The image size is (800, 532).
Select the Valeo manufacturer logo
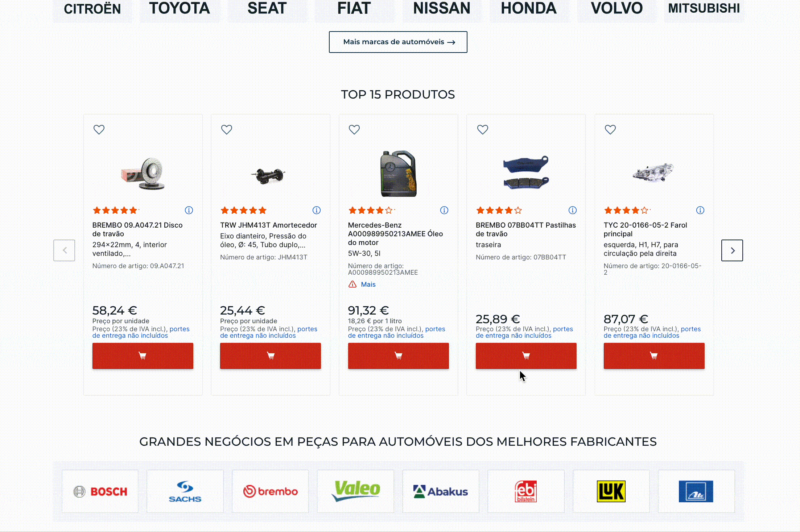pos(355,491)
